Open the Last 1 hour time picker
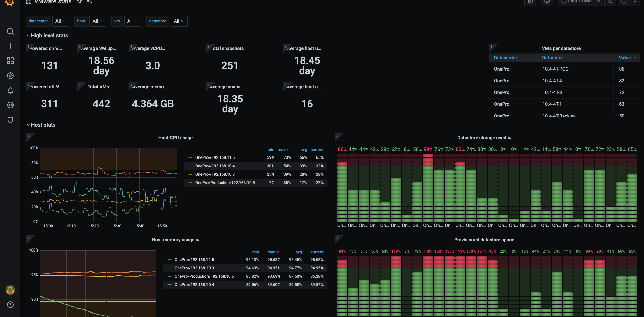644x317 pixels. tap(580, 2)
